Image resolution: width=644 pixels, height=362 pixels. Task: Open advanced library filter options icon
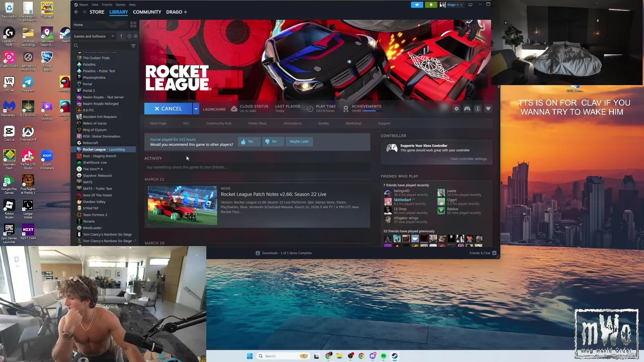[133, 46]
